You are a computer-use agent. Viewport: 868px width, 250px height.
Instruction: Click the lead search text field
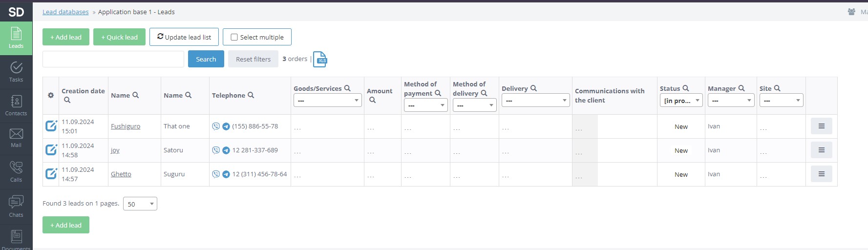[x=113, y=59]
